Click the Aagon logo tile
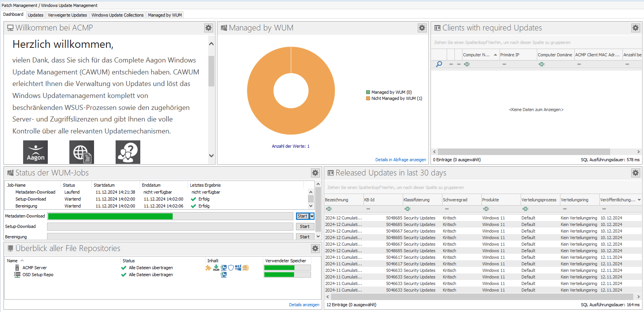The image size is (644, 312). pyautogui.click(x=35, y=152)
